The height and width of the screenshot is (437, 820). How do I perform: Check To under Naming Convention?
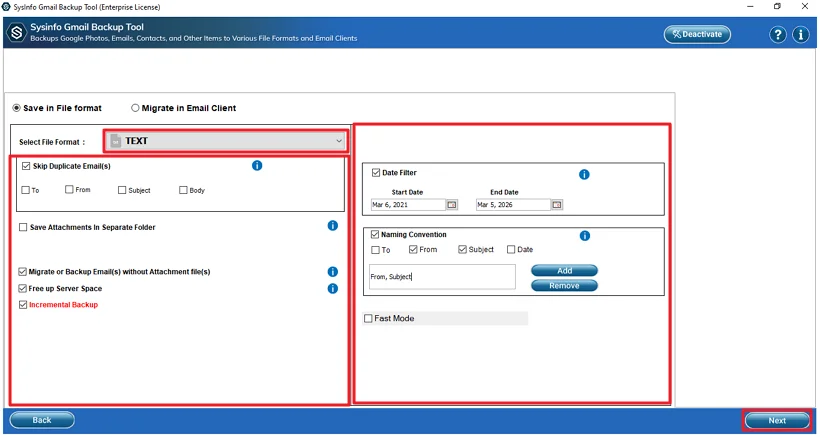[375, 250]
